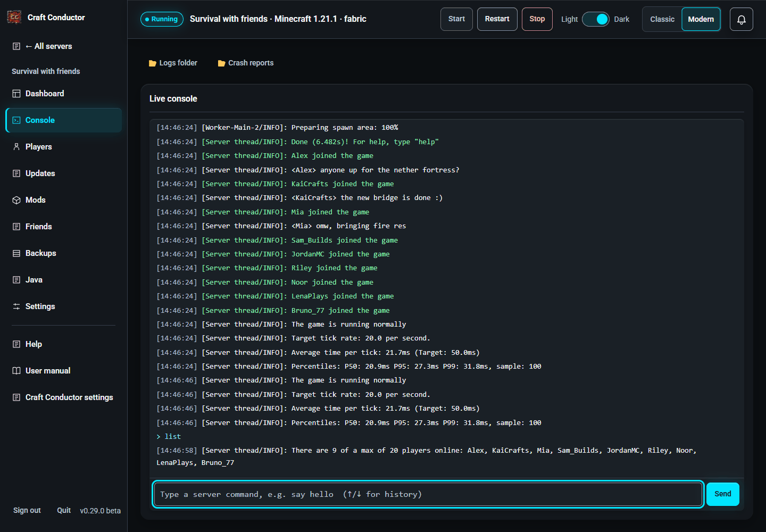766x532 pixels.
Task: Click the Settings sliders icon
Action: click(x=16, y=306)
